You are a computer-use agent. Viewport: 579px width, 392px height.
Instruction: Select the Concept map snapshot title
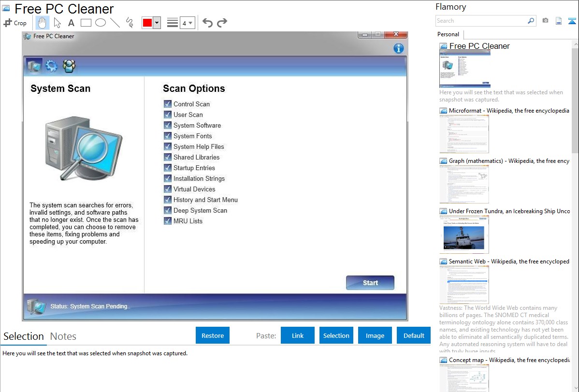tap(509, 360)
